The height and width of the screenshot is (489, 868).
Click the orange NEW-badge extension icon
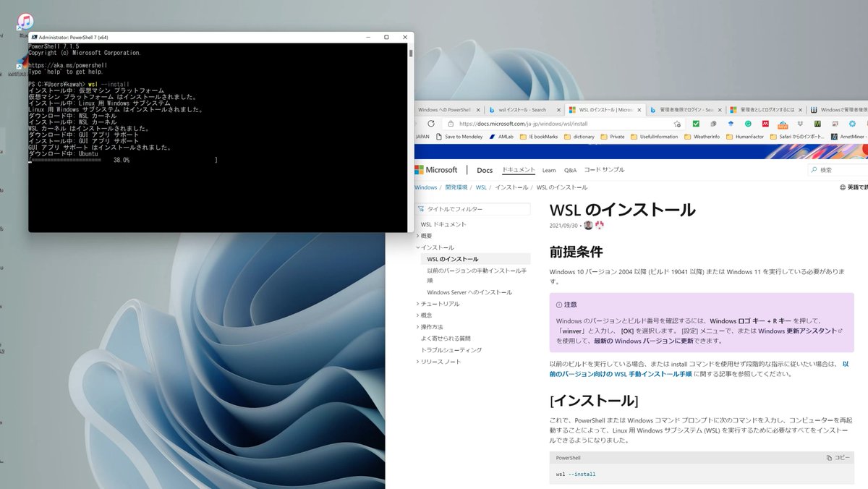(783, 124)
